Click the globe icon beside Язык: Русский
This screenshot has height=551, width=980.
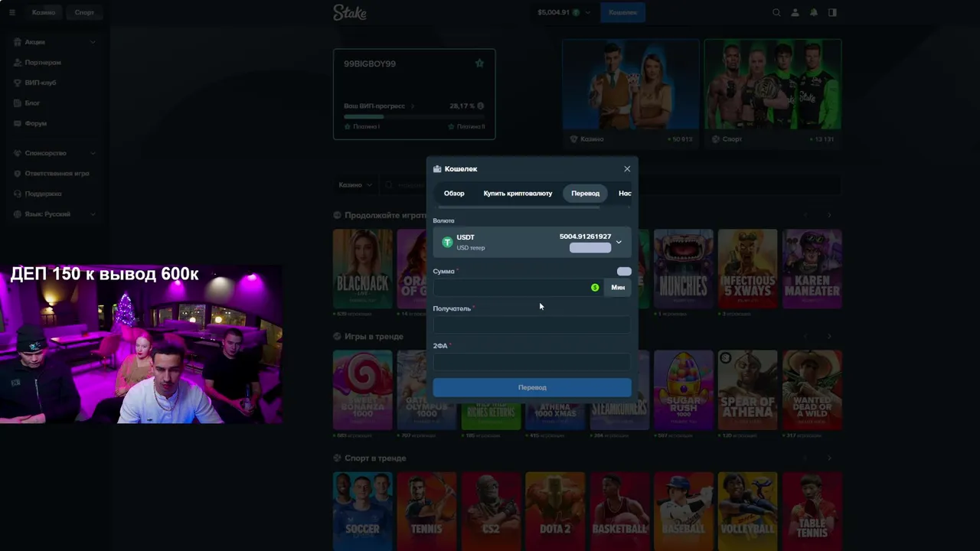[18, 214]
